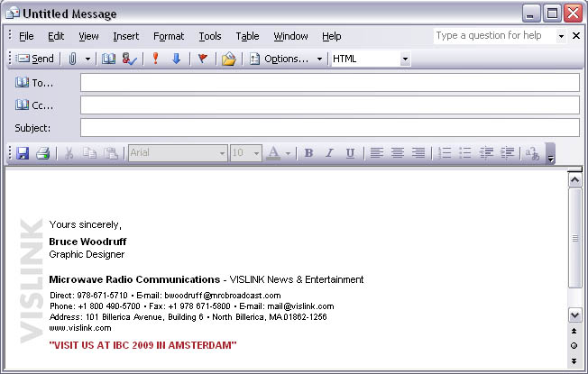Screen dimensions: 588x374
Task: Click the Cut scissors icon
Action: 69,153
